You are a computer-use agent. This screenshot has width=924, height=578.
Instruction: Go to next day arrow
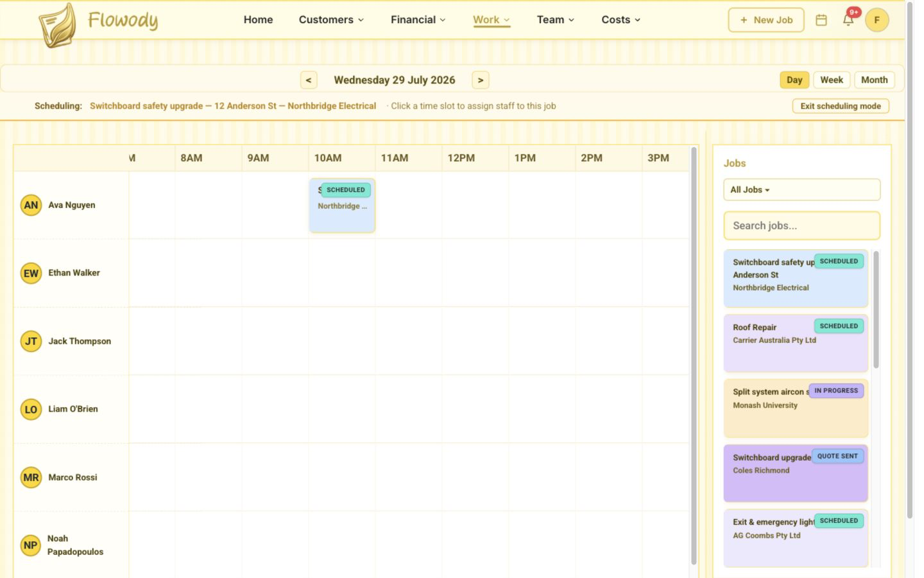[481, 80]
